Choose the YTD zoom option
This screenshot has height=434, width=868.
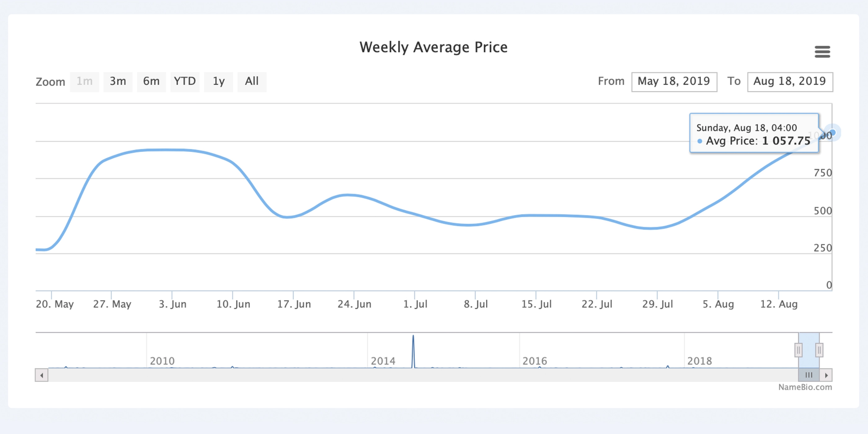pyautogui.click(x=185, y=81)
